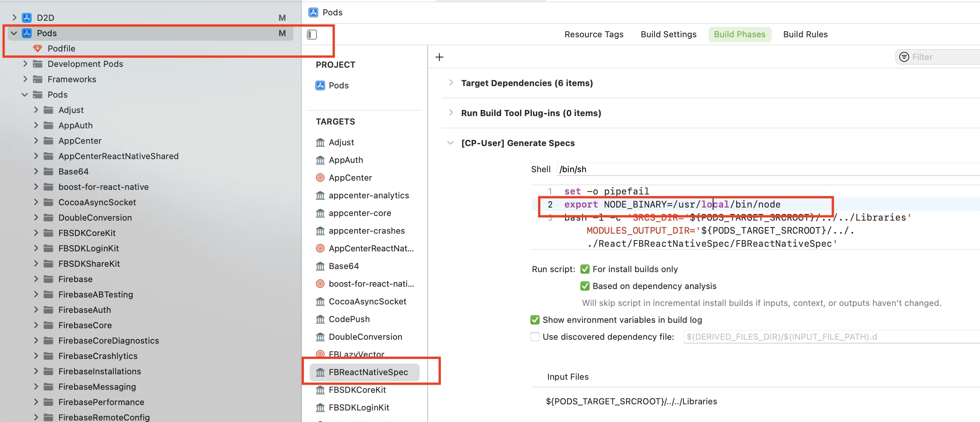Switch to the Build Settings tab

pyautogui.click(x=668, y=34)
